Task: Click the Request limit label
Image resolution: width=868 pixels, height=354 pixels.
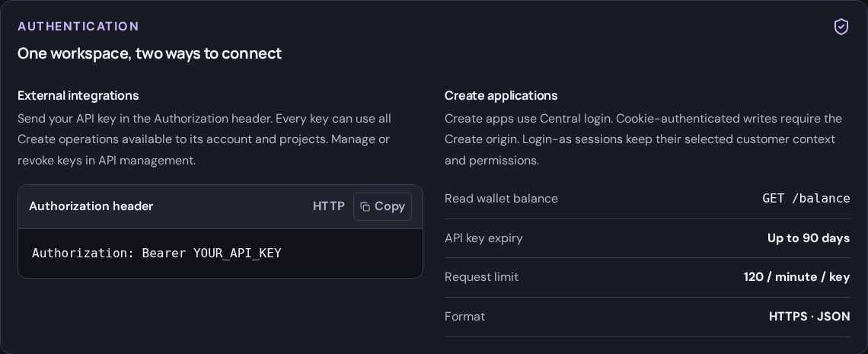Action: 481,277
